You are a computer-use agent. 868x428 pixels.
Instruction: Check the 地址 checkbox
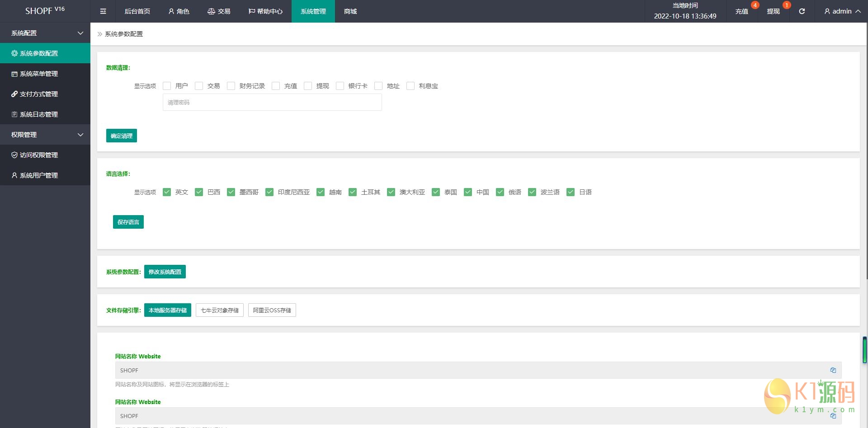378,86
